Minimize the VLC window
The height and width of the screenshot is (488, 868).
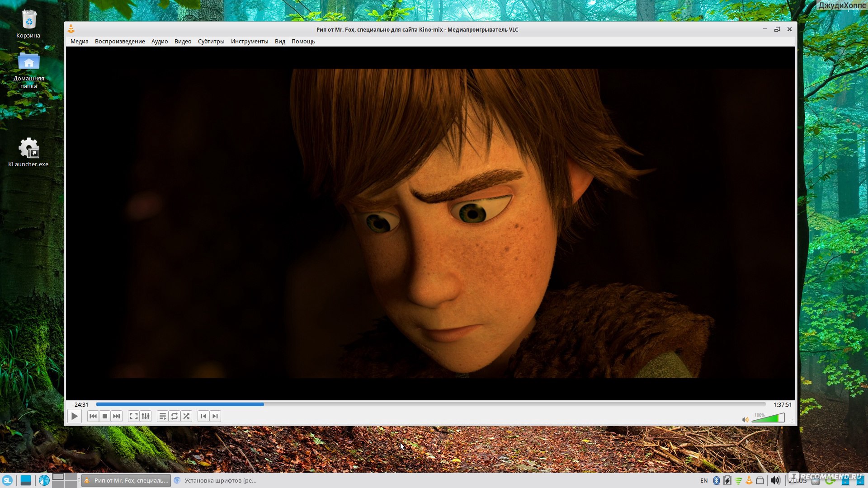pos(765,29)
